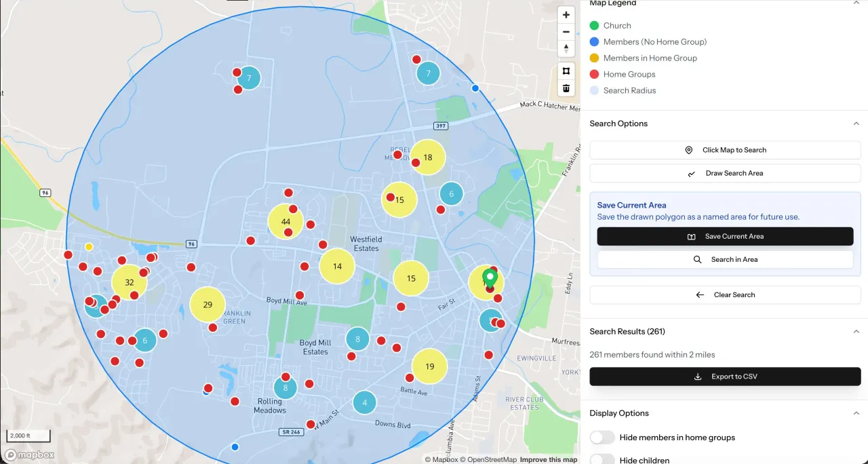Click the Mapbox logo
Image resolution: width=868 pixels, height=464 pixels.
tap(30, 455)
